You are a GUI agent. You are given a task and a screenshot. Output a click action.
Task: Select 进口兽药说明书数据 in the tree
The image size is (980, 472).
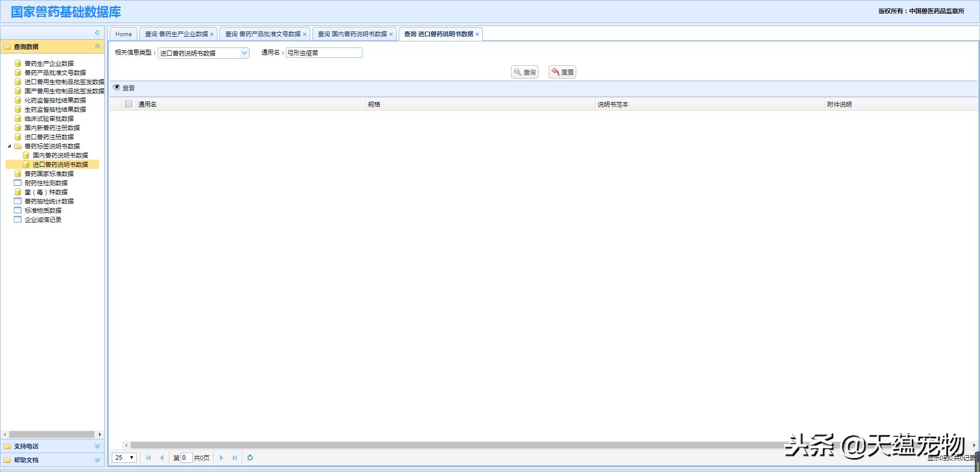[x=60, y=164]
